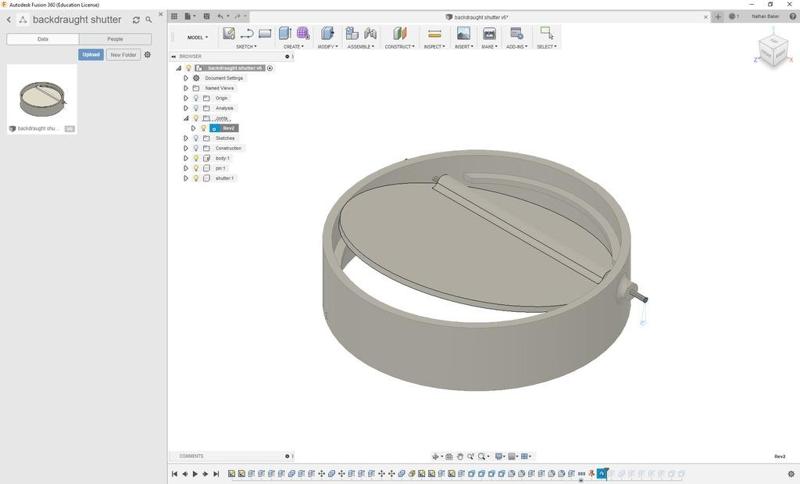Image resolution: width=800 pixels, height=484 pixels.
Task: Click the Create Sketch tool icon
Action: click(x=229, y=34)
